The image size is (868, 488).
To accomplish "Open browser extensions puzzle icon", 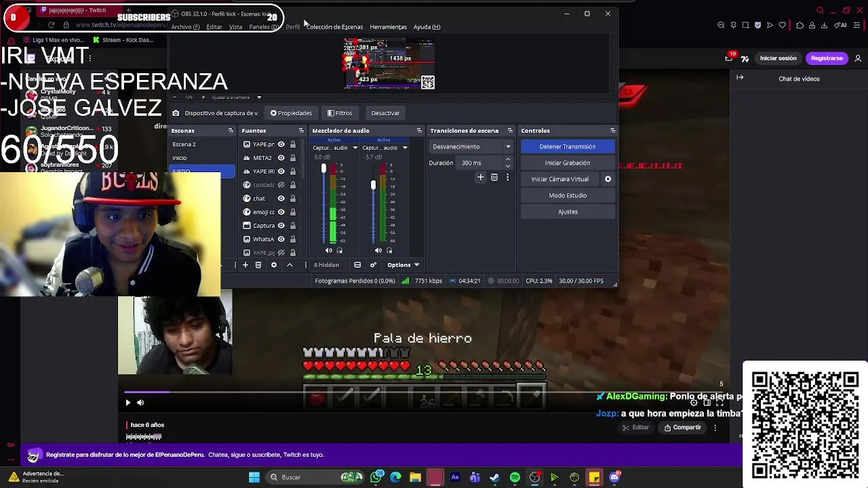I will pyautogui.click(x=800, y=26).
